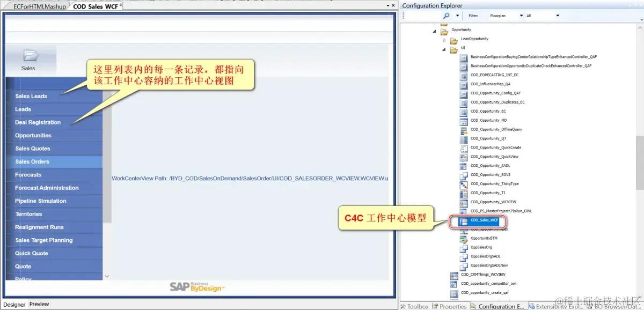Switch to the COD_Sales_WCF document tab

pyautogui.click(x=95, y=6)
